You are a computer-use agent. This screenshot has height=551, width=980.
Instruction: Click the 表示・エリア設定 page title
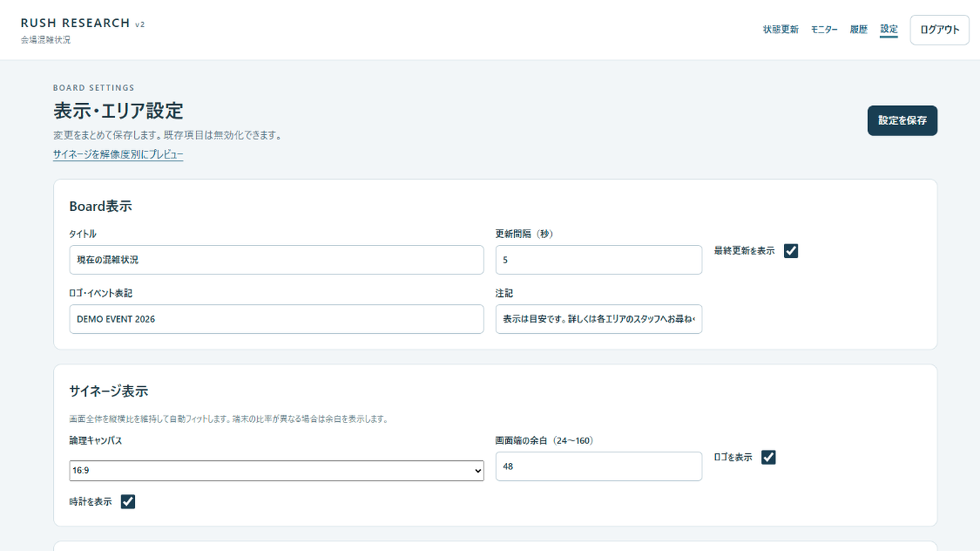pyautogui.click(x=118, y=111)
